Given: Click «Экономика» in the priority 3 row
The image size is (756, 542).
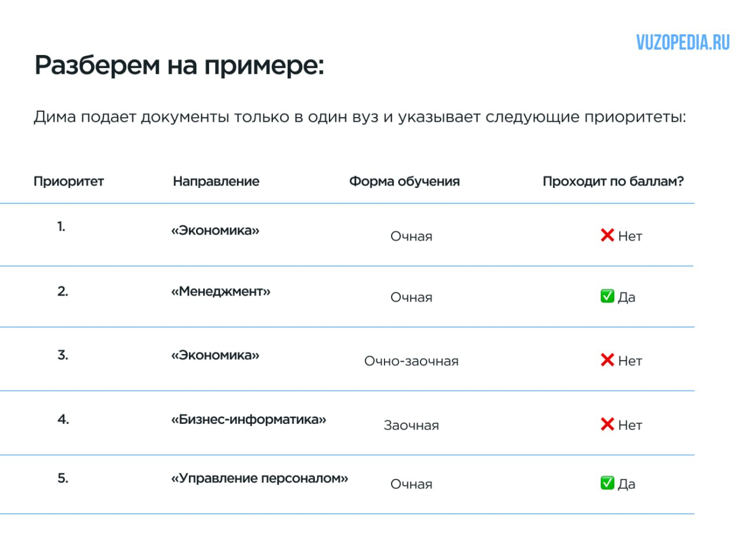Looking at the screenshot, I should 216,355.
